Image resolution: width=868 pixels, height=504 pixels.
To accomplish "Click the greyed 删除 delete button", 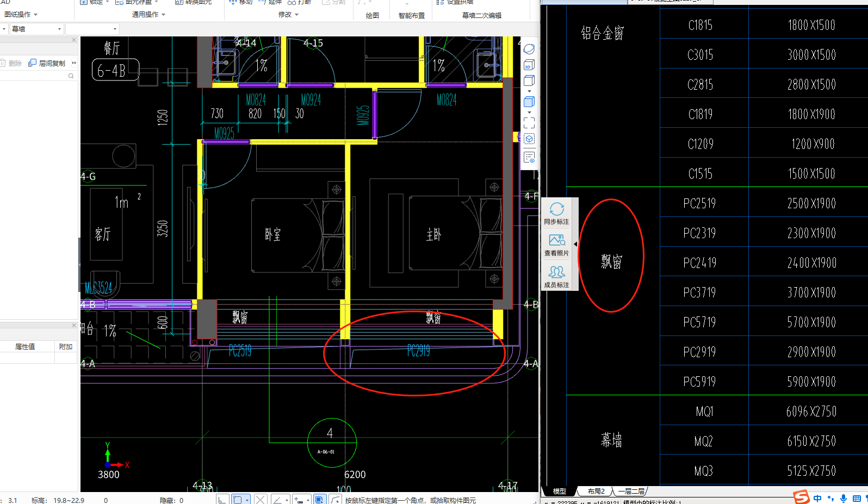I will (x=11, y=63).
